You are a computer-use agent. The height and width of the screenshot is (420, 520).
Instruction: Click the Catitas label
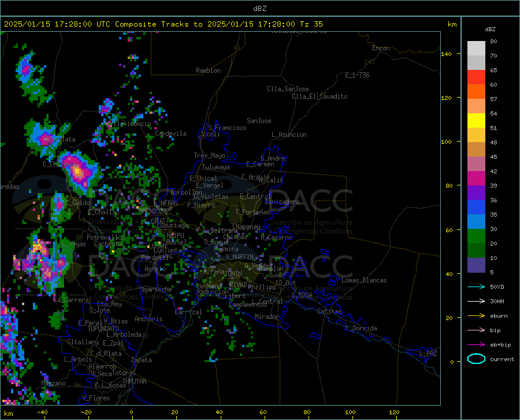pos(330,311)
